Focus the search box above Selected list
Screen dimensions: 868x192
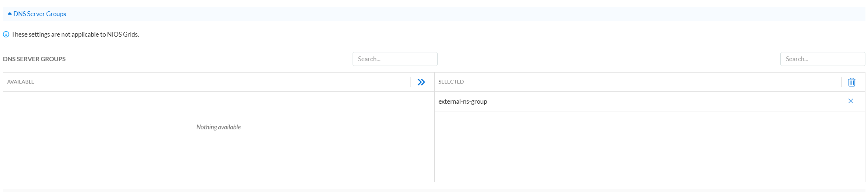(x=822, y=59)
